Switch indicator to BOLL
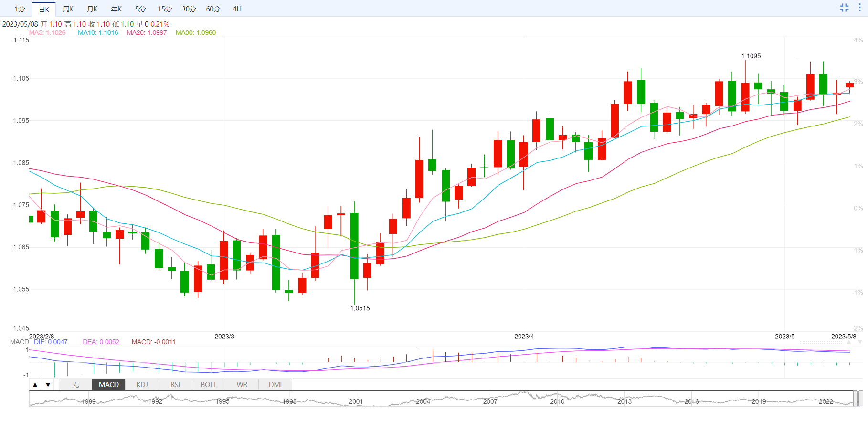This screenshot has height=421, width=868. tap(209, 385)
